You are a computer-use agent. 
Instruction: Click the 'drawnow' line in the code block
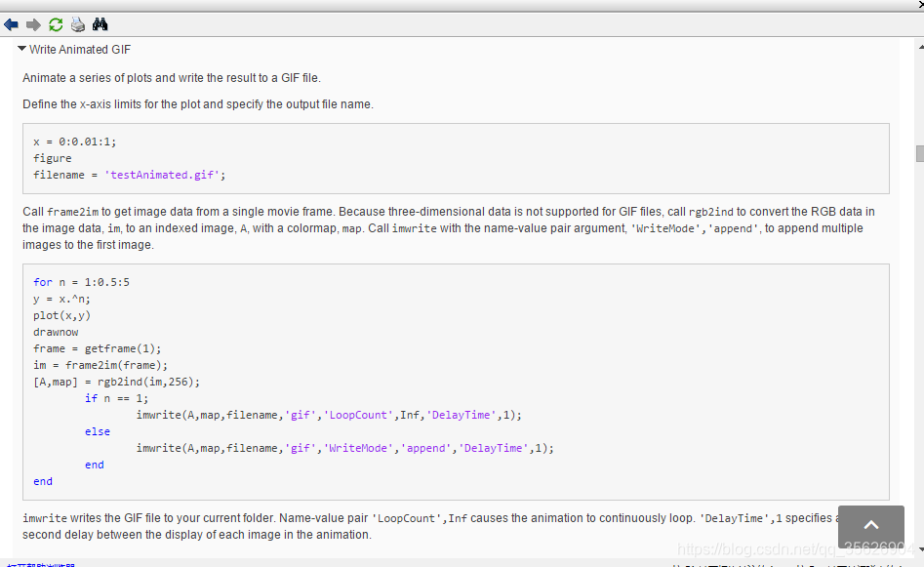click(56, 332)
